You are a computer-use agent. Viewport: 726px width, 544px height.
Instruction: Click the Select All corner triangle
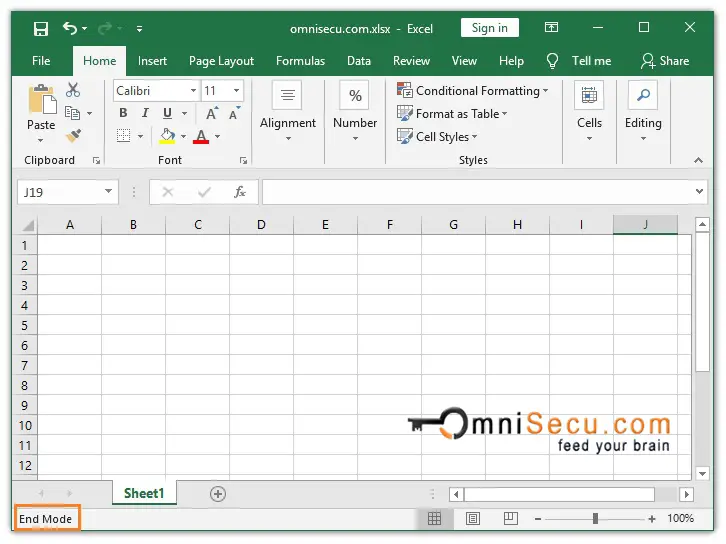(x=28, y=225)
